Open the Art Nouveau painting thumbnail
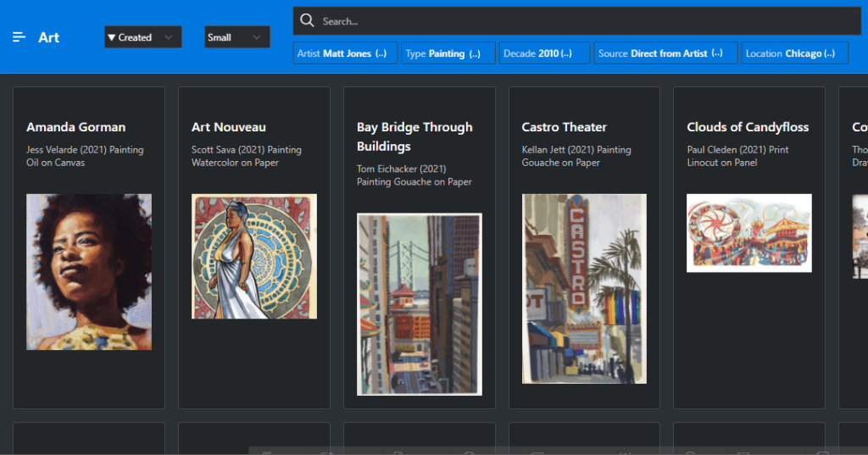 coord(254,256)
